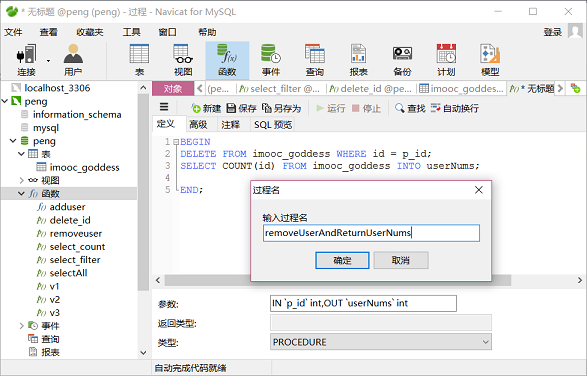
Task: Click the Navicat logo in title bar
Action: pyautogui.click(x=12, y=12)
